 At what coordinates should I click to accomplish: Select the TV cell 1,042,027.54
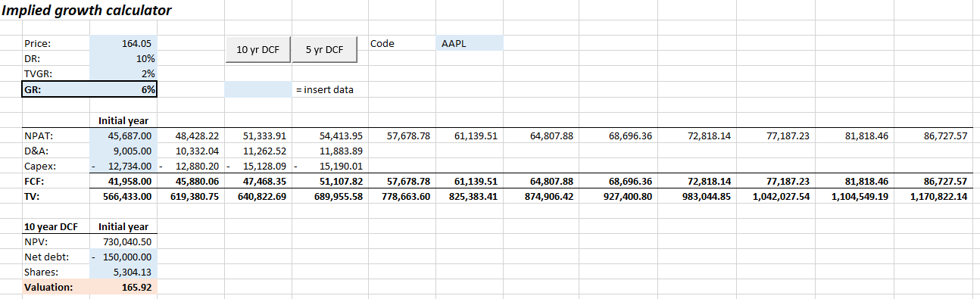pyautogui.click(x=776, y=195)
